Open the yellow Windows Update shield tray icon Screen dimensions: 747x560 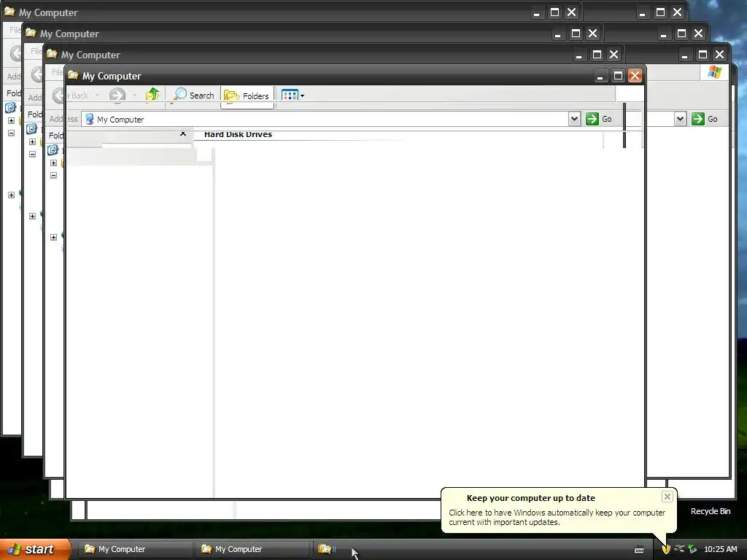click(666, 550)
